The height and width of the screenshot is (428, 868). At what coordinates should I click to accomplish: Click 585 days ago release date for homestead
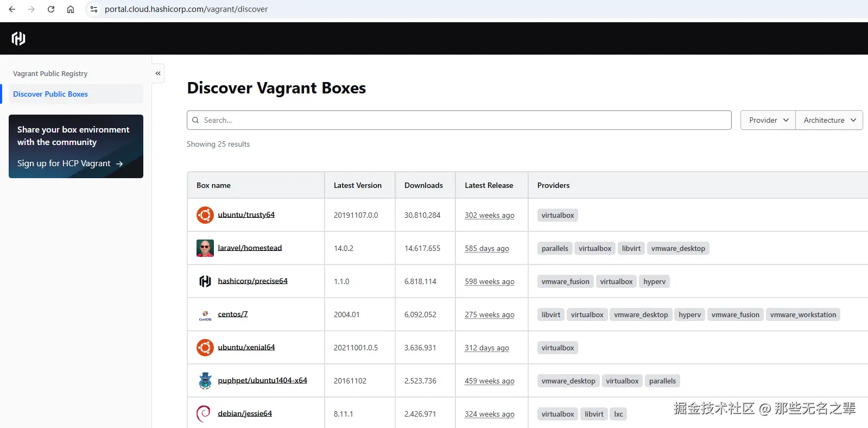[x=487, y=248]
